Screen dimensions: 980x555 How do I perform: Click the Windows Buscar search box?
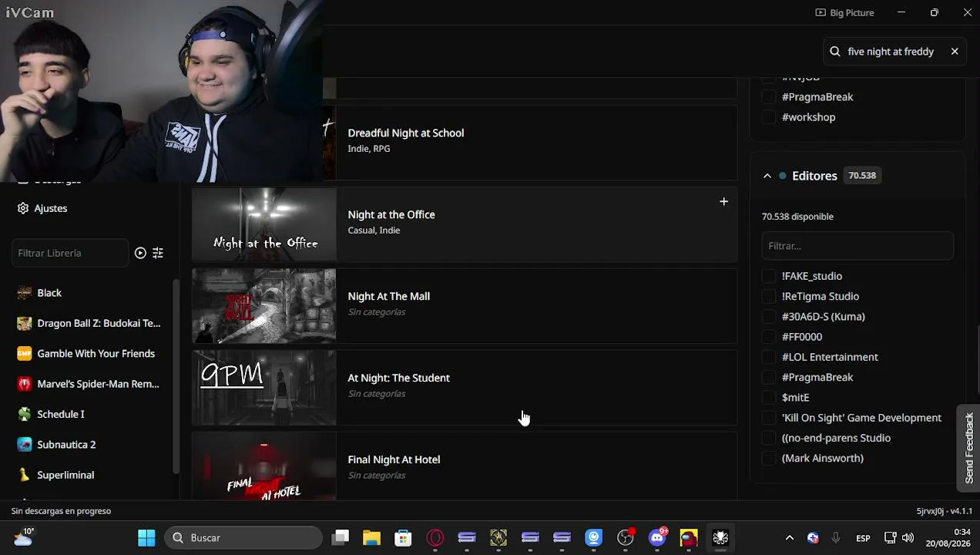(243, 538)
